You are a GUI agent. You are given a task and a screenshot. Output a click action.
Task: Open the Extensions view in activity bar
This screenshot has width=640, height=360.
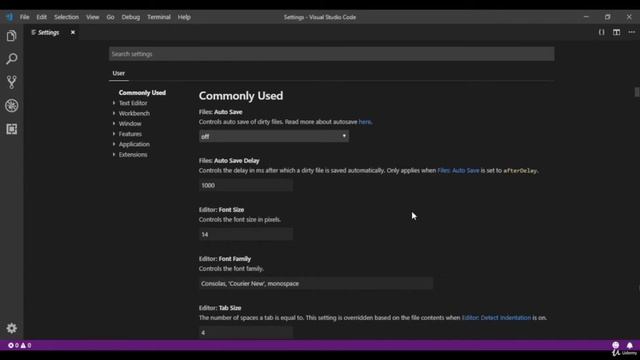[11, 129]
